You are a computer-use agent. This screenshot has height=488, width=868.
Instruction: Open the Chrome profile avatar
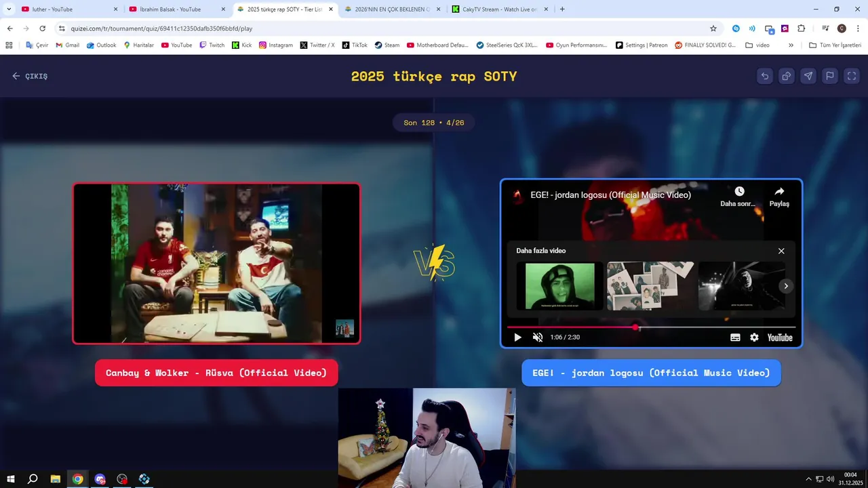[842, 28]
